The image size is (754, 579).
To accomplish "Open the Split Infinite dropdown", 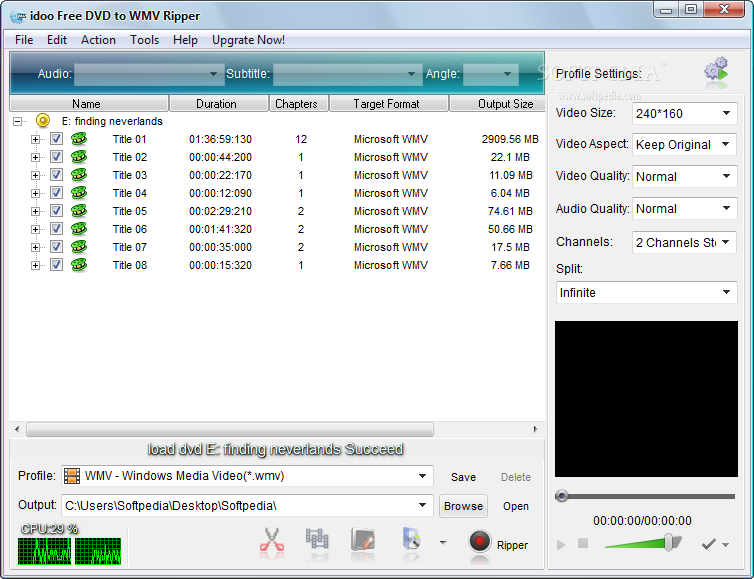I will [646, 292].
